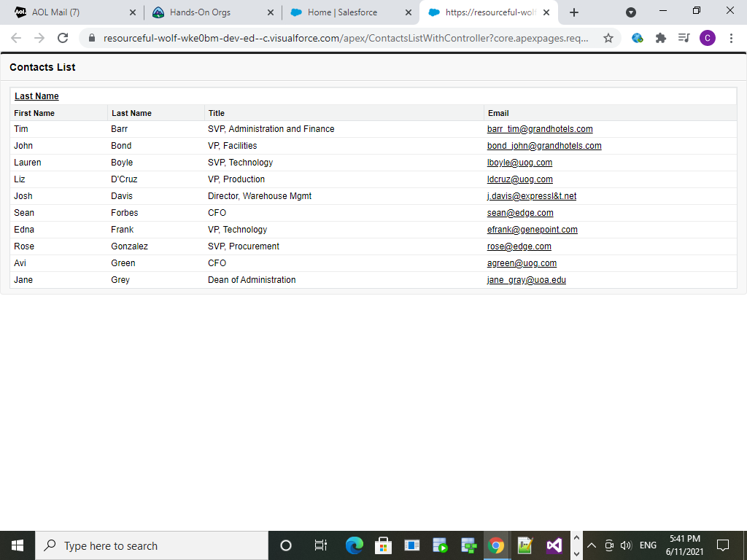Click the purple profile avatar C

(x=708, y=38)
